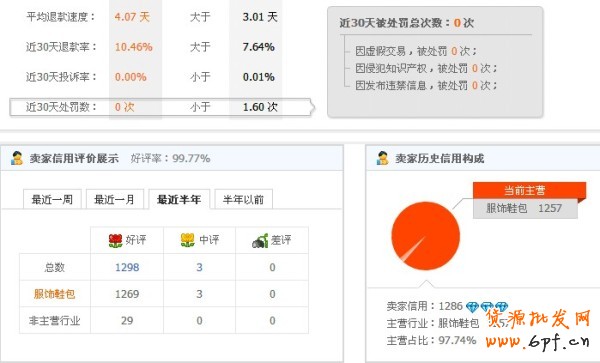
Task: Open the 1298 total positive reviews link
Action: point(127,267)
